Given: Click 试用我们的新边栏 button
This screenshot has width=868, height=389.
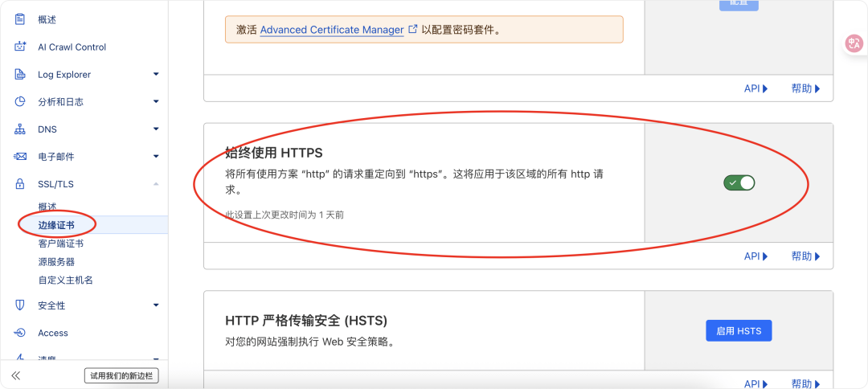Looking at the screenshot, I should click(122, 375).
